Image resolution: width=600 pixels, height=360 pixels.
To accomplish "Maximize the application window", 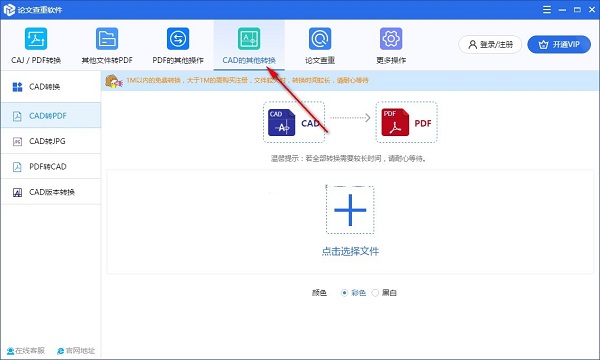I will pyautogui.click(x=577, y=10).
